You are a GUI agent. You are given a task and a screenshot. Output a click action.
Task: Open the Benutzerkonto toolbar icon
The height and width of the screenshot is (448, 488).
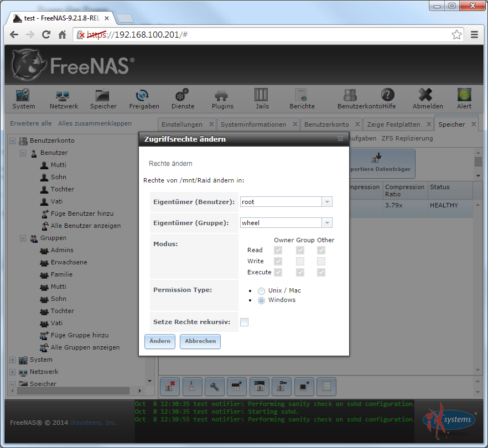[x=350, y=95]
